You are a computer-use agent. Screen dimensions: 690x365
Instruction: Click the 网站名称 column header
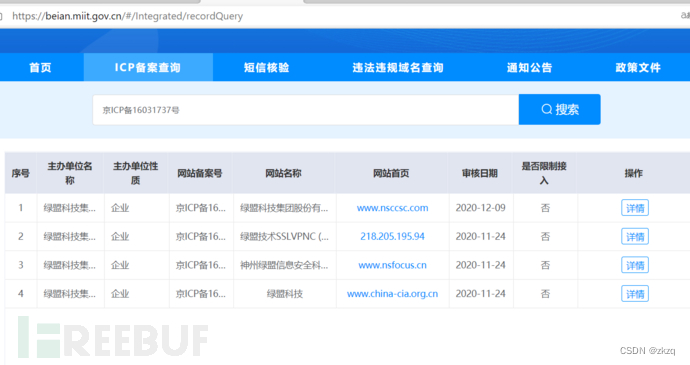pos(283,173)
